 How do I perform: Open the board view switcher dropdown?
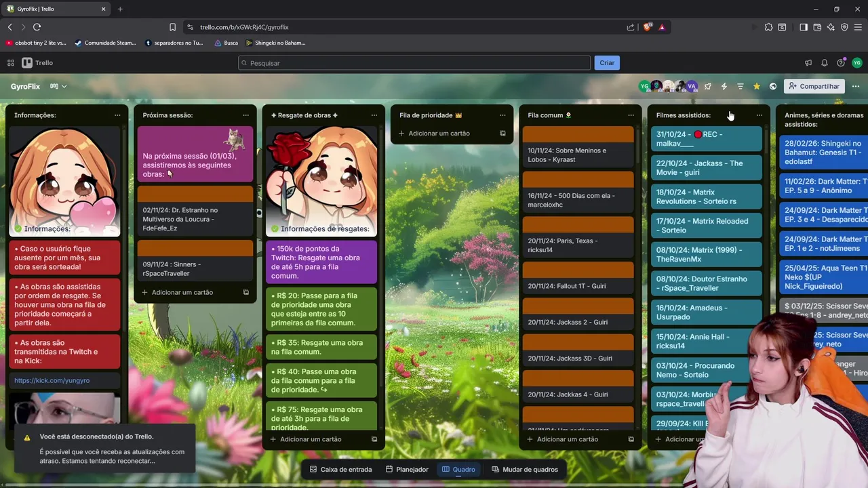[58, 86]
